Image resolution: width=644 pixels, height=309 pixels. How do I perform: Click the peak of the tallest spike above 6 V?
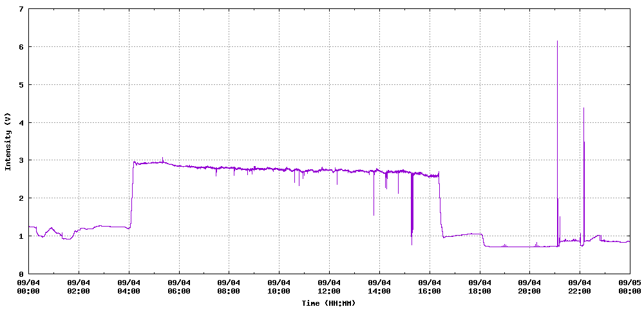(x=557, y=41)
